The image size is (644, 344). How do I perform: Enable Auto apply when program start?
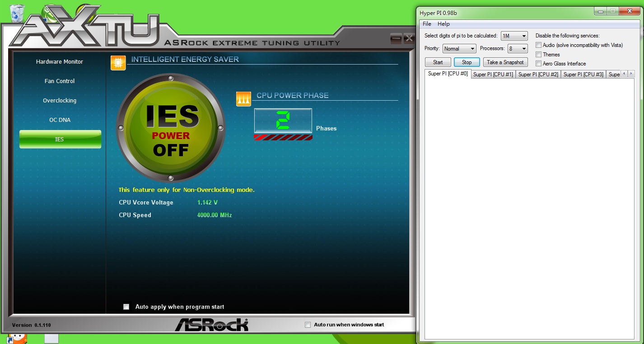click(x=126, y=307)
